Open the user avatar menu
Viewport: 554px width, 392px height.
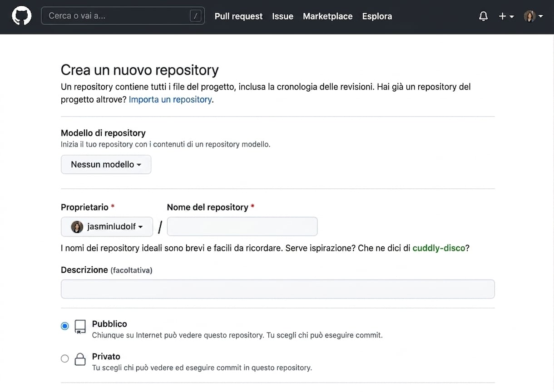533,16
